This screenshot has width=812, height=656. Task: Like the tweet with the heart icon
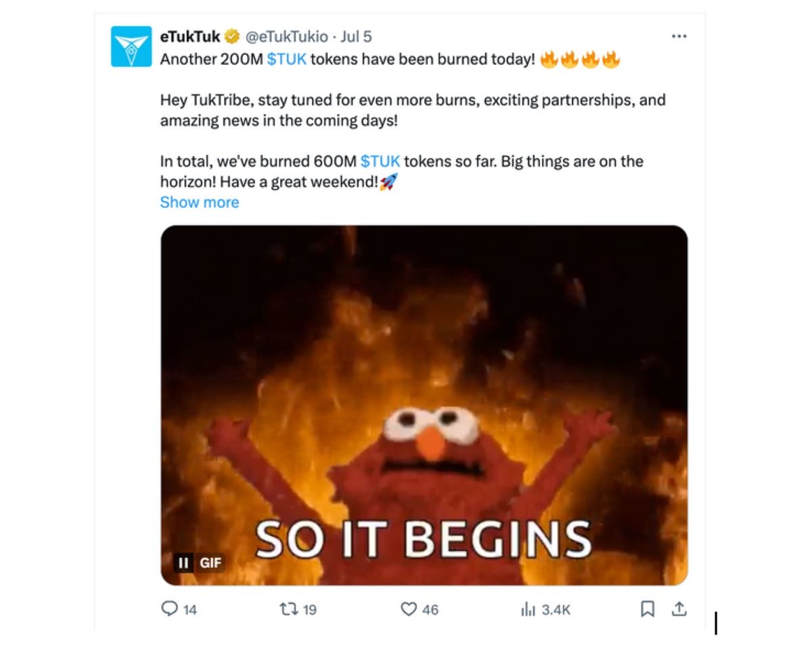[409, 609]
